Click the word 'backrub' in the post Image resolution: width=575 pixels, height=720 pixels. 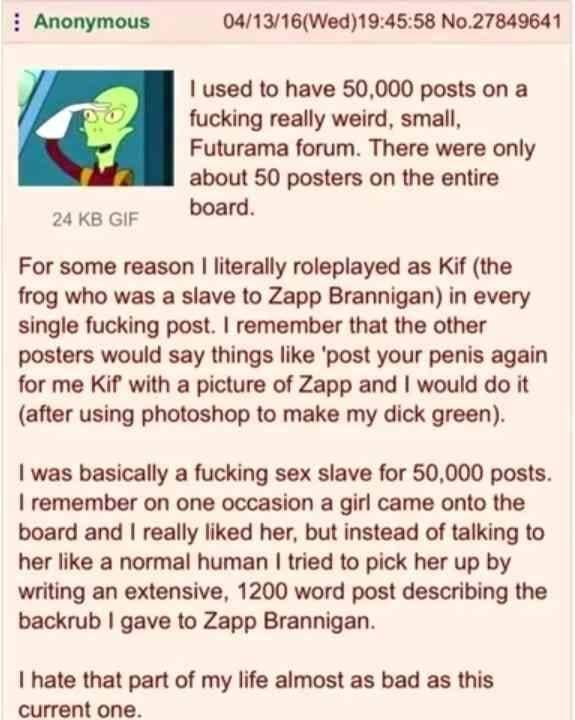60,621
